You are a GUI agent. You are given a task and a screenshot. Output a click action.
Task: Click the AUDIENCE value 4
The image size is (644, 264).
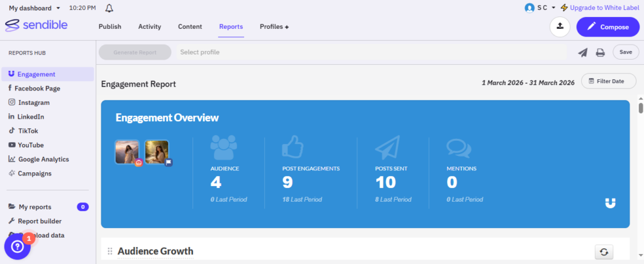(216, 182)
